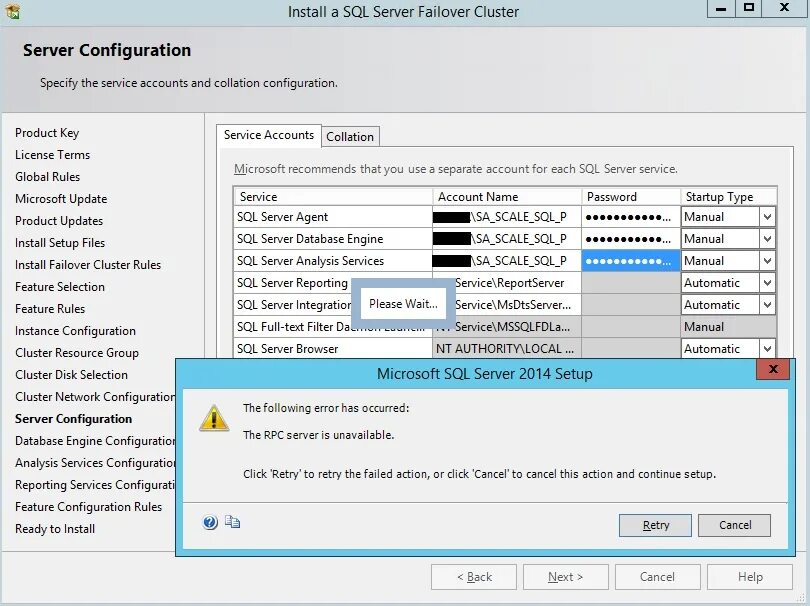Close the Microsoft SQL Server 2014 Setup dialog

coord(773,369)
